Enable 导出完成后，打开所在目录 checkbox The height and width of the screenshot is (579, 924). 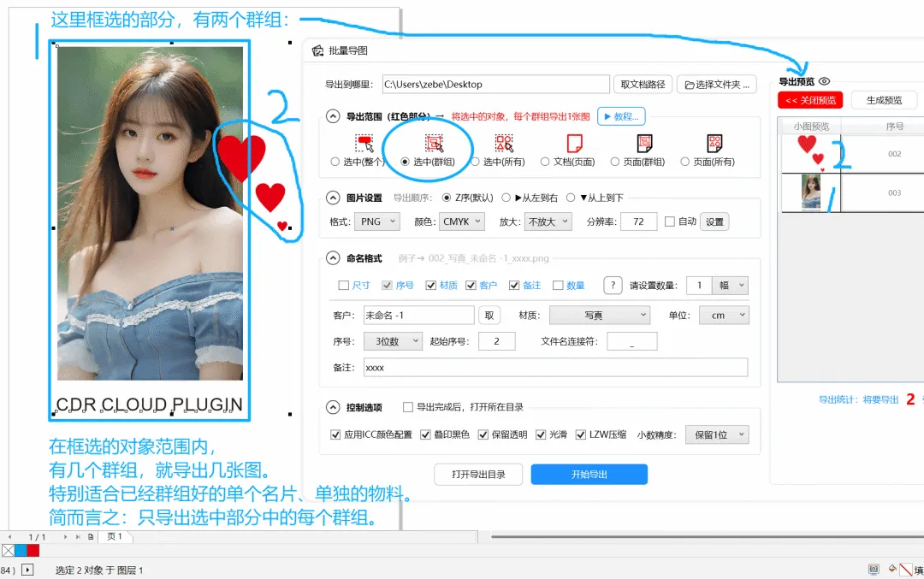point(408,407)
